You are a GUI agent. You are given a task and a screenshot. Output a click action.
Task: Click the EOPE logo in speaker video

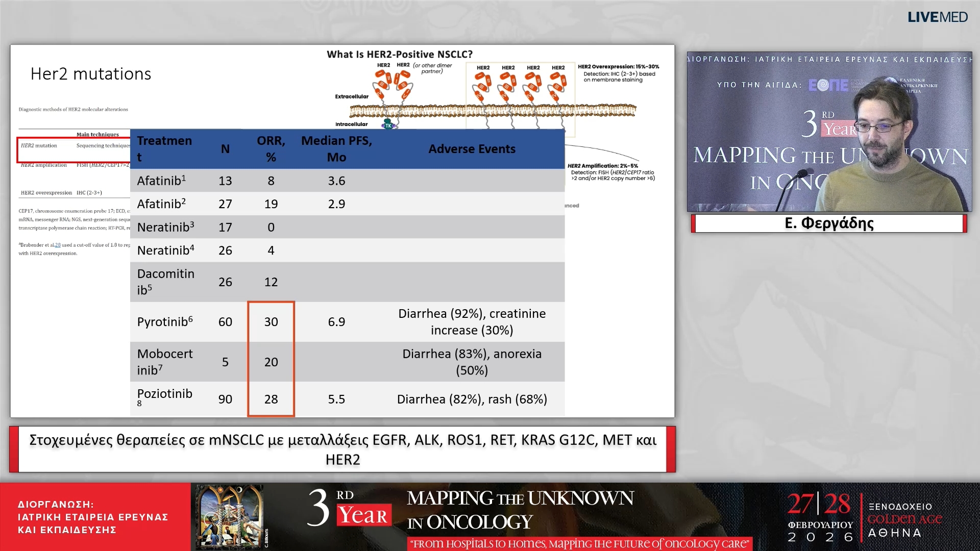[x=827, y=85]
